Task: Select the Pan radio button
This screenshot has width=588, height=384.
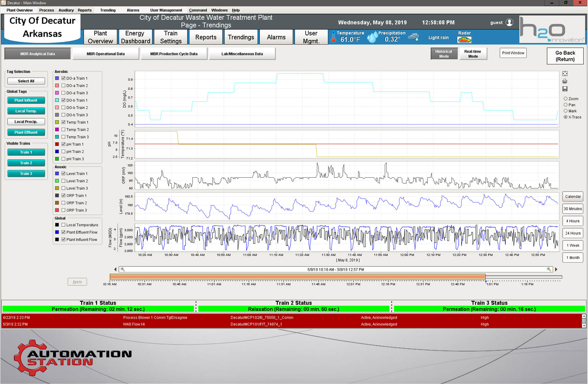Action: pyautogui.click(x=565, y=105)
